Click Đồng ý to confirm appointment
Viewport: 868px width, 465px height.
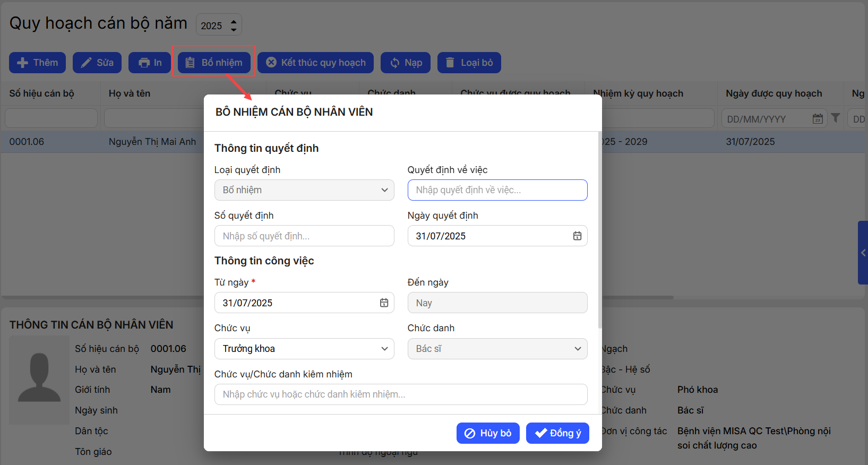557,433
